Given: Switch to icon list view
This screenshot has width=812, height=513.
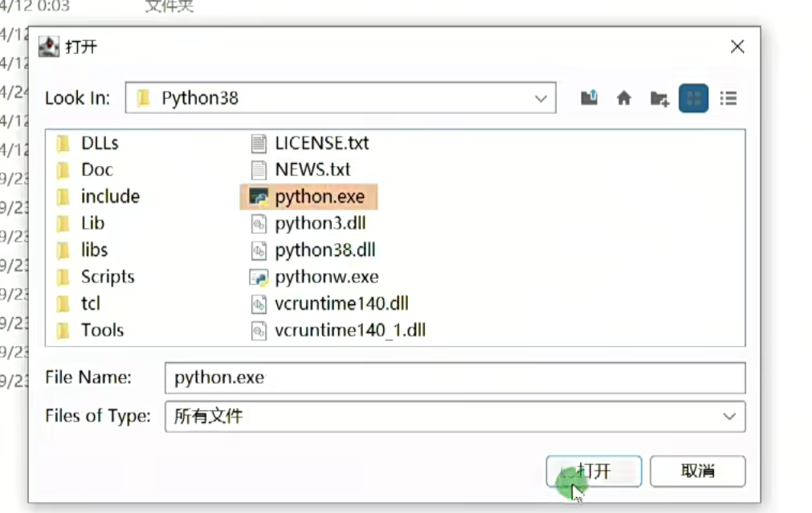Looking at the screenshot, I should (x=693, y=98).
